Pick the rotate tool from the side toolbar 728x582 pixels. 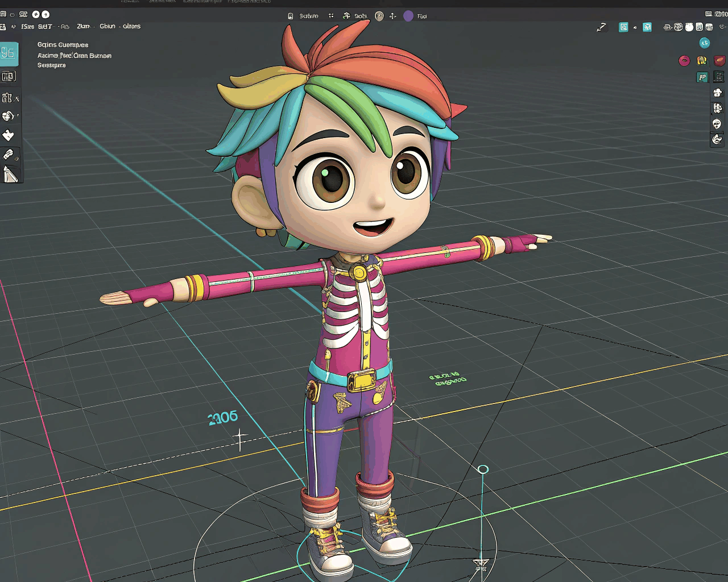click(8, 115)
